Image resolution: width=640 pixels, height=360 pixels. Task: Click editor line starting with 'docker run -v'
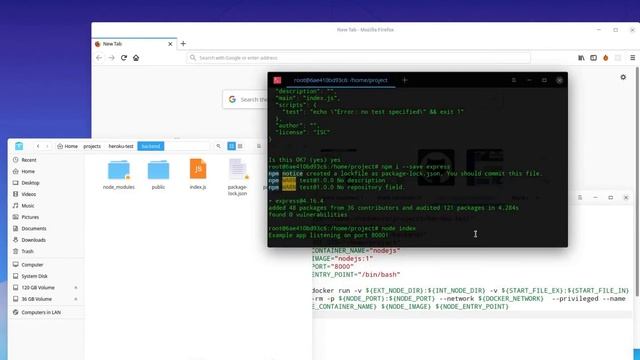[471, 291]
